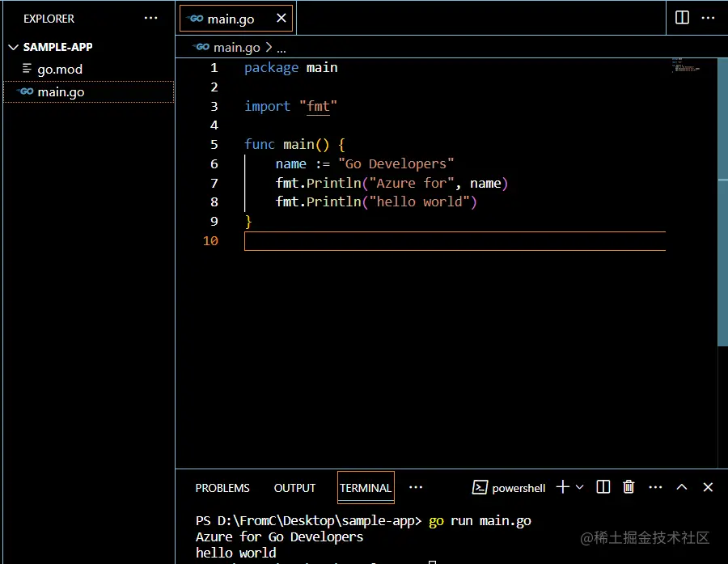Open terminal panel more actions menu

pyautogui.click(x=655, y=487)
